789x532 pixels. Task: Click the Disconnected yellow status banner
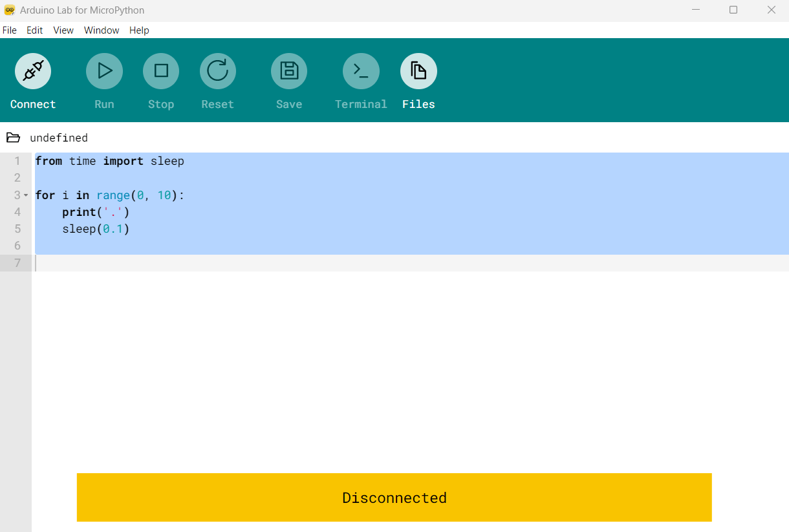(394, 497)
